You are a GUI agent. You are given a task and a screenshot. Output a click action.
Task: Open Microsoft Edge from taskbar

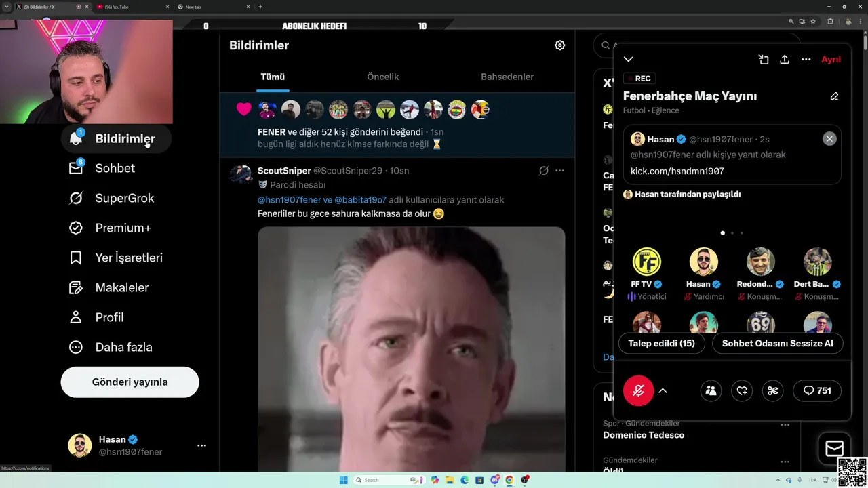pyautogui.click(x=465, y=480)
